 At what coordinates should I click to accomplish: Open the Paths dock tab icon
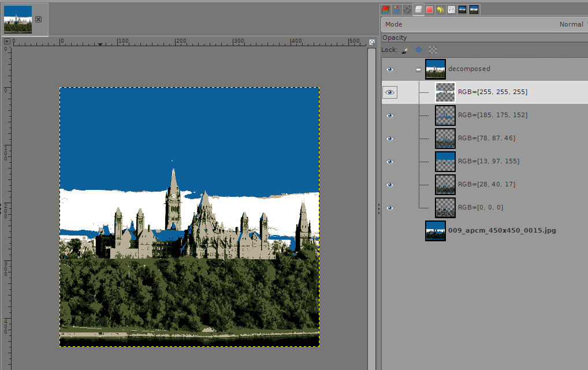point(407,10)
